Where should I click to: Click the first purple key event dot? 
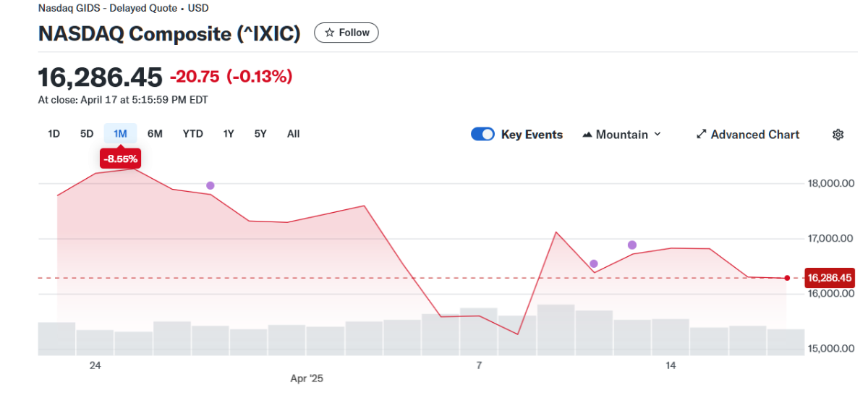[210, 186]
